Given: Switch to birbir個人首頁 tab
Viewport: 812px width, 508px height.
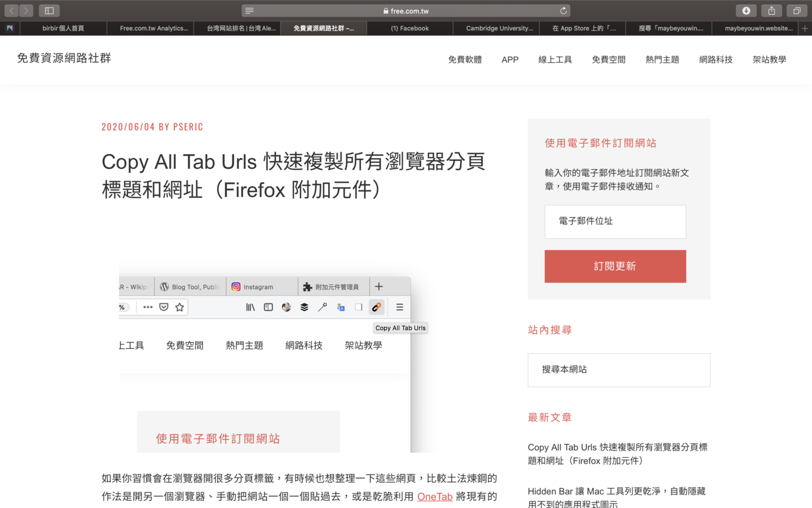Looking at the screenshot, I should click(x=63, y=28).
